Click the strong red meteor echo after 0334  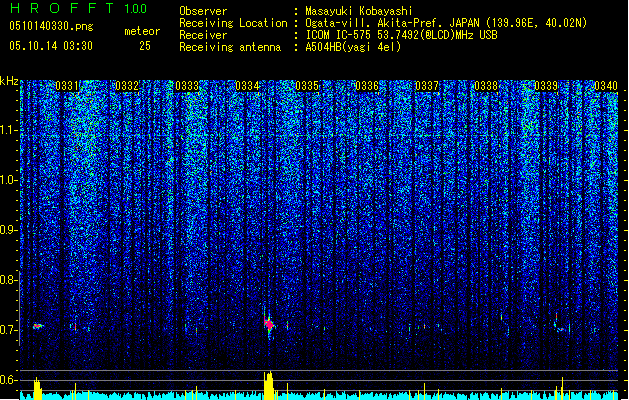269,323
